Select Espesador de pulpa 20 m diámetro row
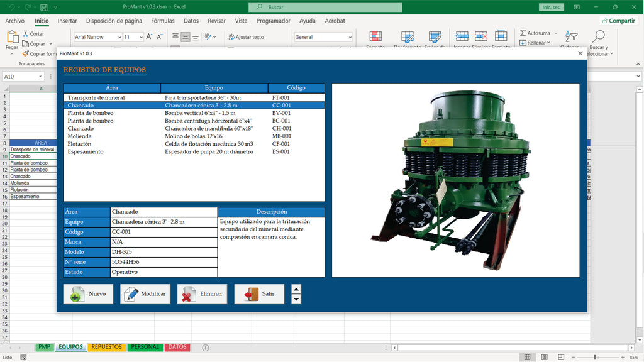 [194, 152]
